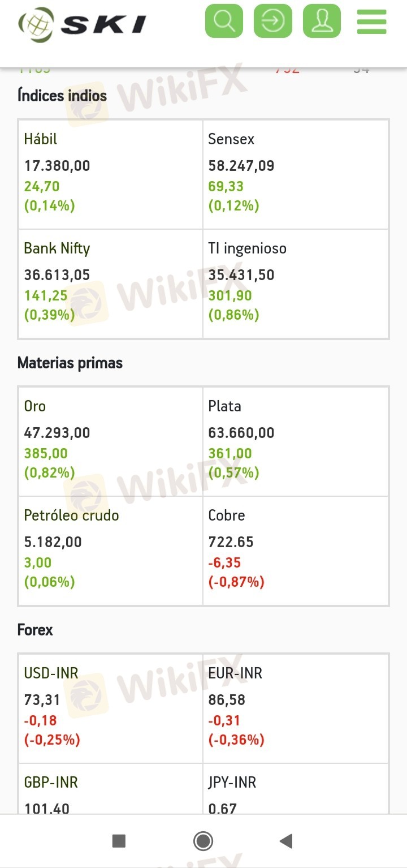The width and height of the screenshot is (407, 868).
Task: Select the GBP-INR forex pair
Action: click(50, 783)
